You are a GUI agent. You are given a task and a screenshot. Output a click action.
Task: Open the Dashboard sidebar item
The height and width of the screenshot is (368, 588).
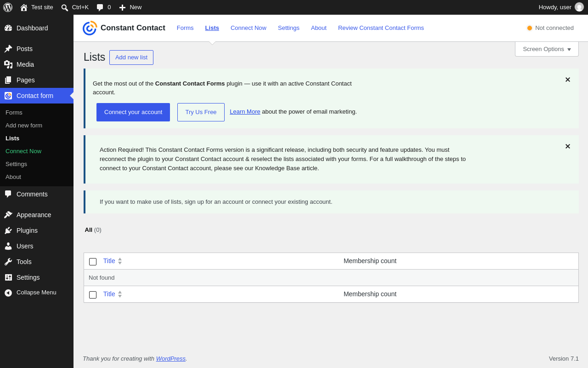click(x=37, y=28)
